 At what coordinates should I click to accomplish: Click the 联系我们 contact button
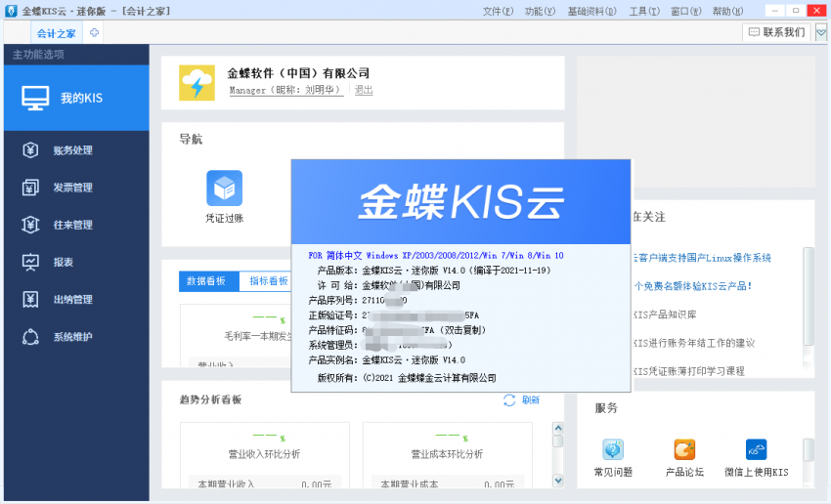coord(776,32)
